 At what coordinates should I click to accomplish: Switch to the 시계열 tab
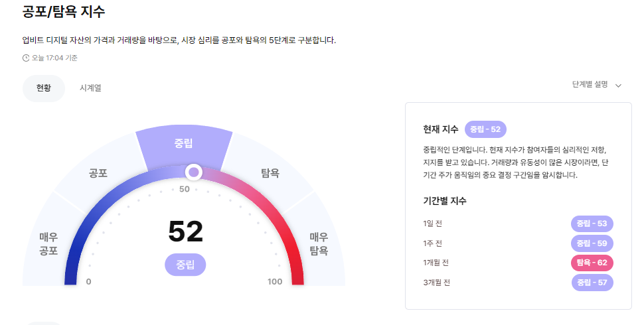[x=90, y=88]
